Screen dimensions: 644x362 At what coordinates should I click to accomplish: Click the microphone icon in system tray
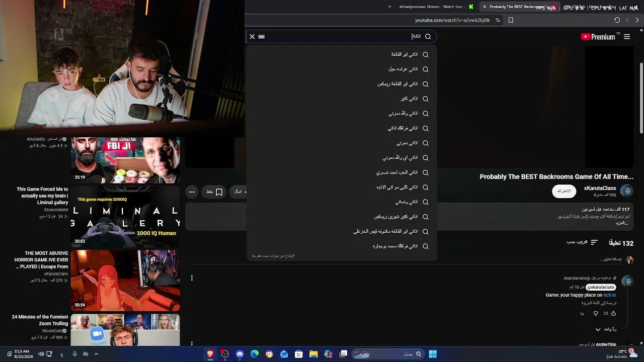(74, 354)
